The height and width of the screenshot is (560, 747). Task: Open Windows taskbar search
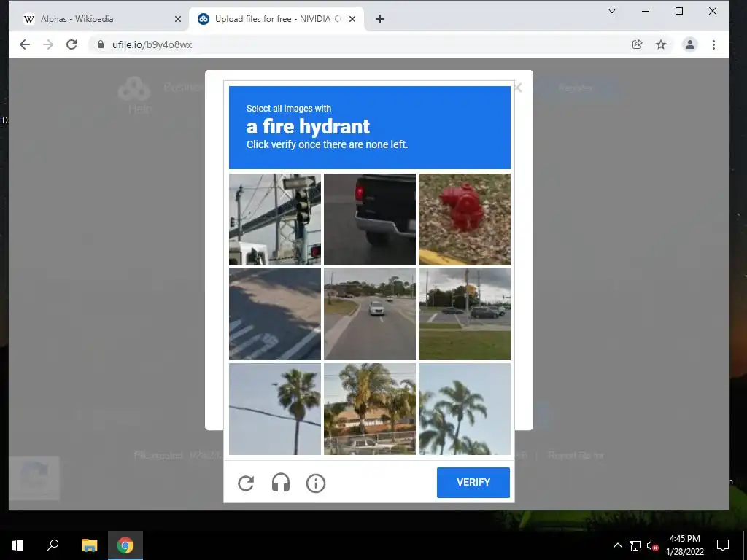53,545
